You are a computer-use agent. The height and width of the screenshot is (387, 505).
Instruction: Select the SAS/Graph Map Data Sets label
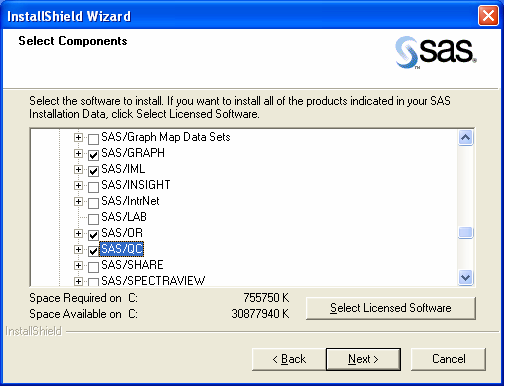[x=166, y=137]
